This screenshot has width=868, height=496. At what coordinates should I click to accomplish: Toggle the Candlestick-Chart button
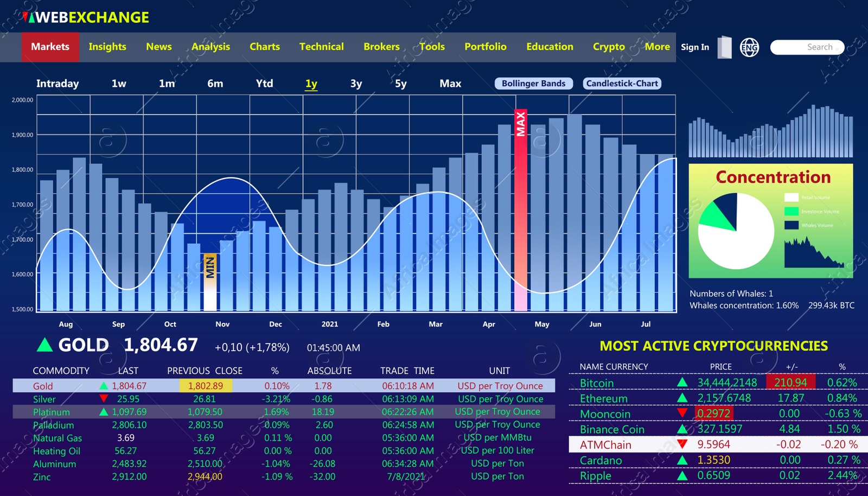pyautogui.click(x=622, y=84)
